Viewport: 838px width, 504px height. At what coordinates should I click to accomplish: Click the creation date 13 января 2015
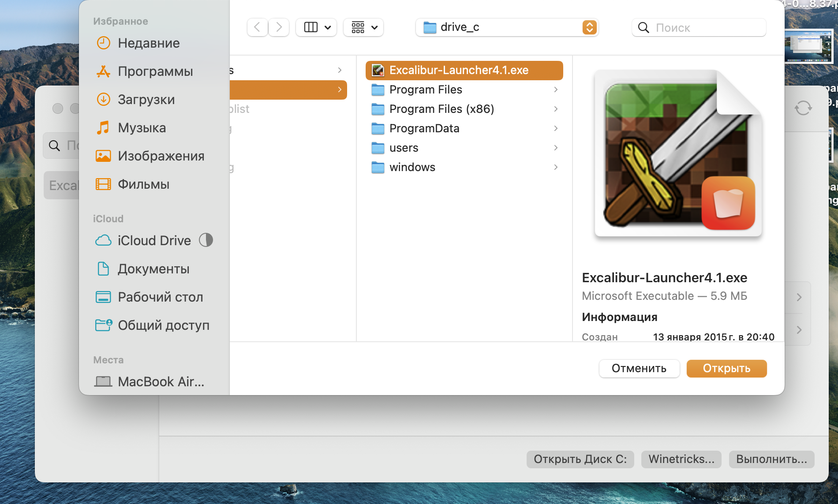click(x=714, y=337)
